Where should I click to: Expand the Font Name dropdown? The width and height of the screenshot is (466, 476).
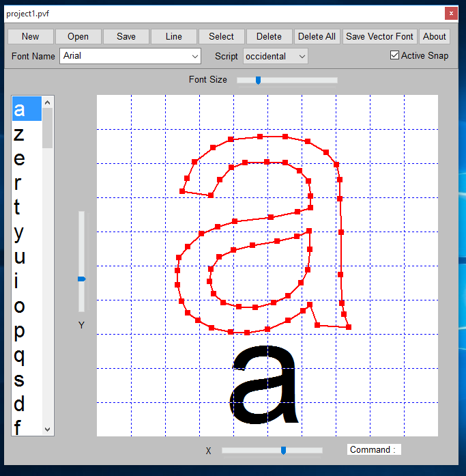195,56
